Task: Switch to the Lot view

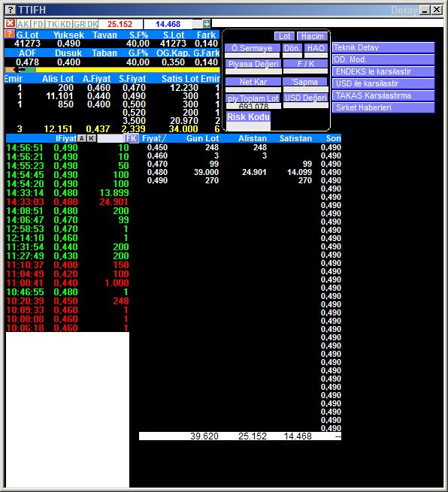Action: point(284,36)
